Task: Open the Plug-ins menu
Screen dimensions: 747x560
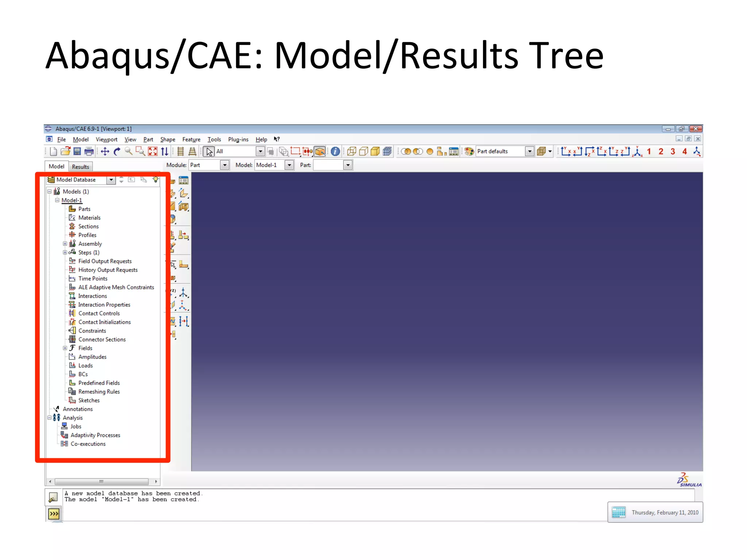Action: (238, 139)
